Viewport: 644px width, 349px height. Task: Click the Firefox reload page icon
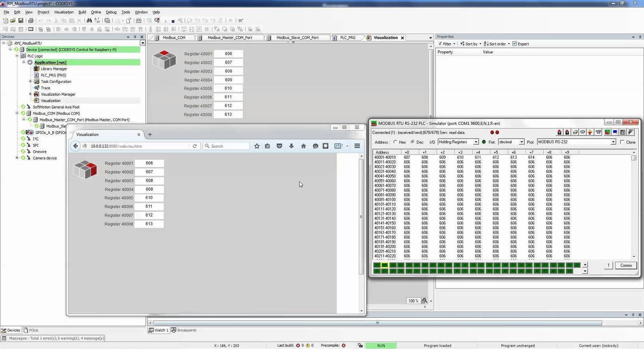195,146
